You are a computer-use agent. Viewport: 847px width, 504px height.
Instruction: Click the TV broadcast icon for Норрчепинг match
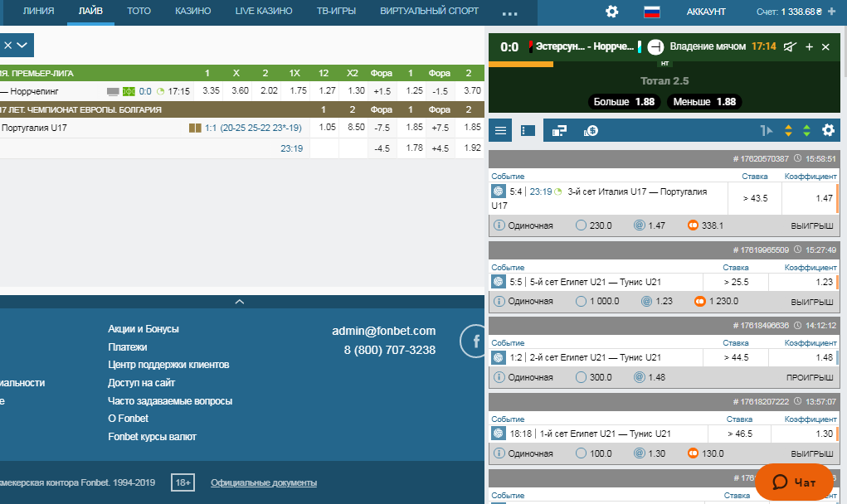coord(113,92)
